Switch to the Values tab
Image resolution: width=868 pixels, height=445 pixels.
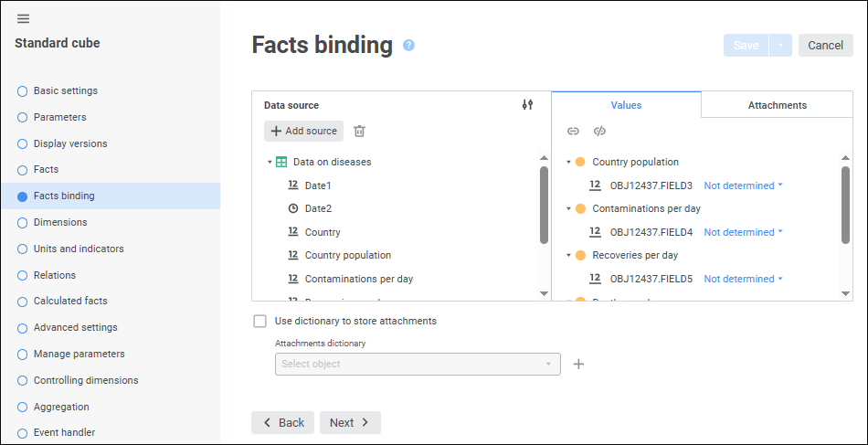[626, 105]
